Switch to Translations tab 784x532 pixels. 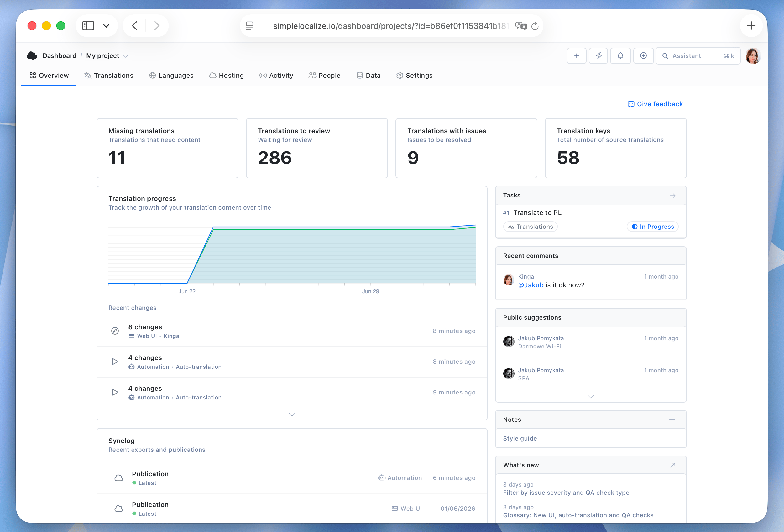coord(109,76)
